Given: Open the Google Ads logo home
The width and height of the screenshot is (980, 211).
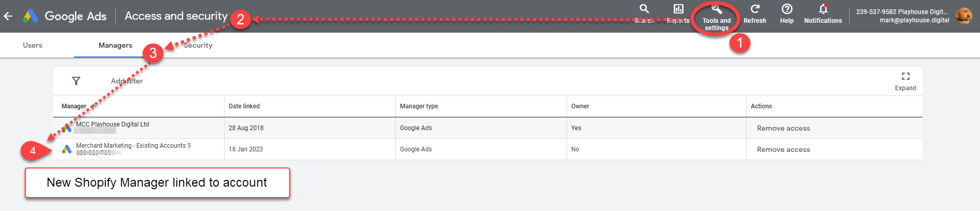Looking at the screenshot, I should click(65, 16).
